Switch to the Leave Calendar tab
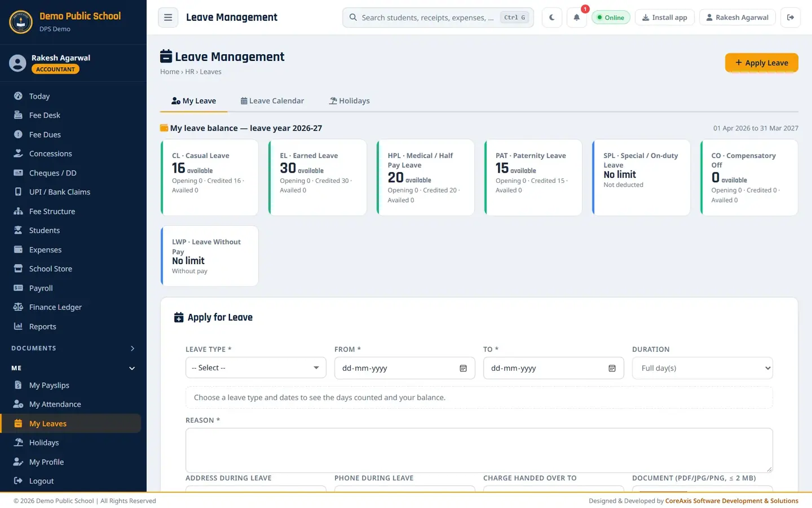 [x=272, y=101]
